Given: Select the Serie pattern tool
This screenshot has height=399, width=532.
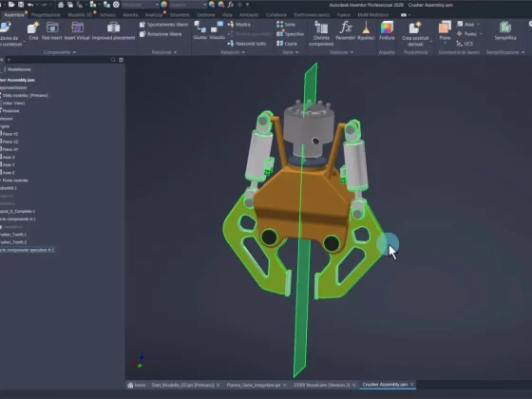Looking at the screenshot, I should pyautogui.click(x=286, y=25).
